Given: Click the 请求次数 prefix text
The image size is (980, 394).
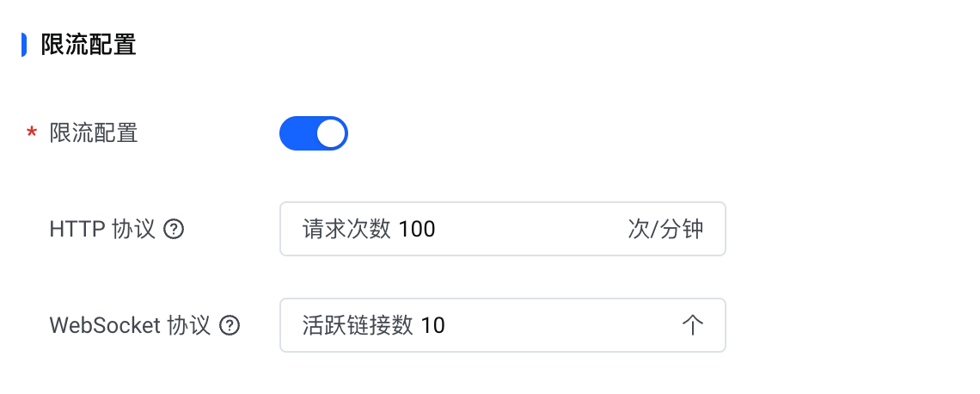Looking at the screenshot, I should click(x=346, y=230).
